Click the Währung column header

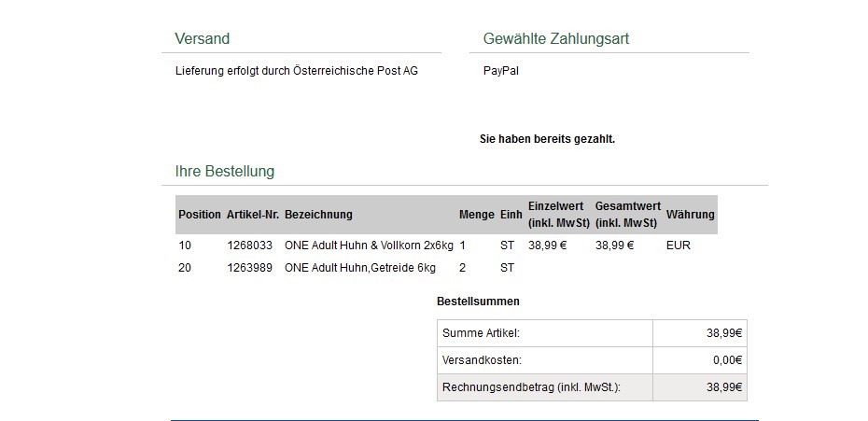(690, 215)
